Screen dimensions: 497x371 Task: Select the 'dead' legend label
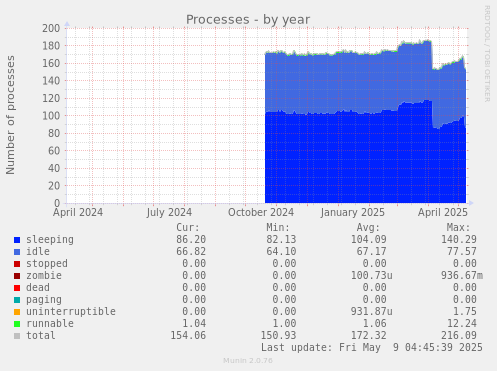[x=38, y=287]
